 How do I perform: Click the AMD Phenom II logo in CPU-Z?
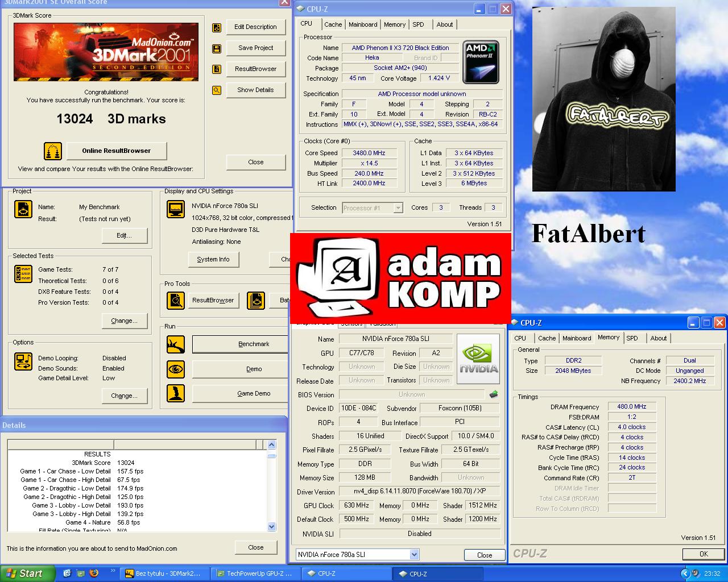click(x=481, y=62)
